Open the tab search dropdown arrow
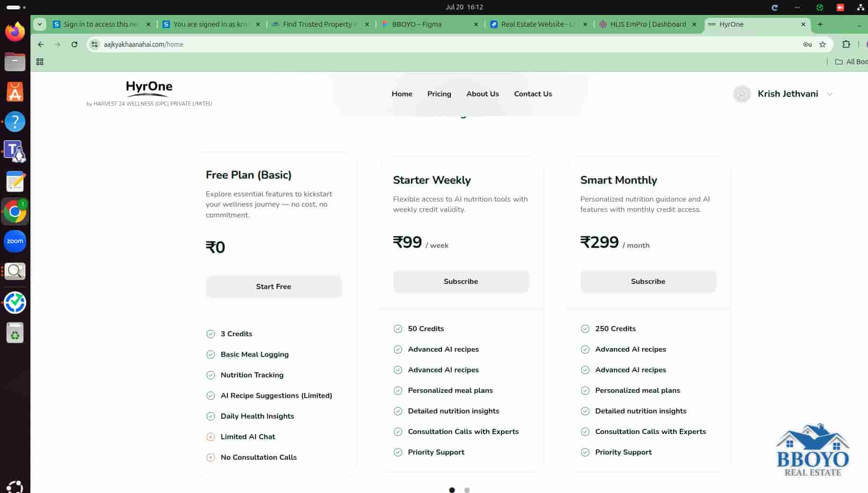The height and width of the screenshot is (493, 868). 40,24
